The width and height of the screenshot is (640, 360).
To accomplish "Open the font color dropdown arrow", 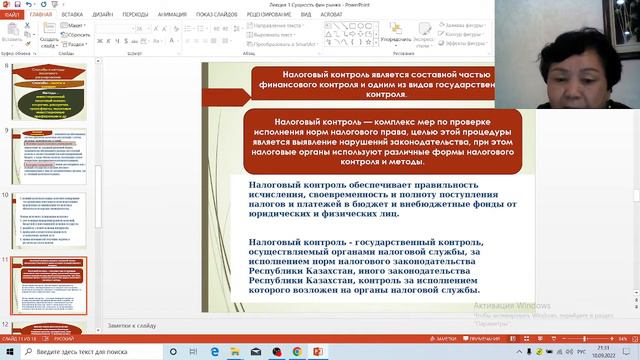I will (178, 41).
